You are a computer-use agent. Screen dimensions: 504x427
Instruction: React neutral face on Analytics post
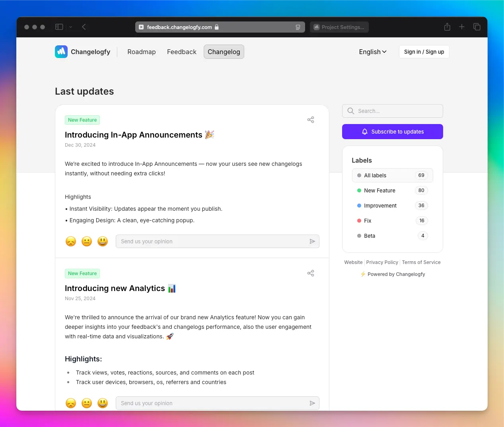[x=87, y=403]
